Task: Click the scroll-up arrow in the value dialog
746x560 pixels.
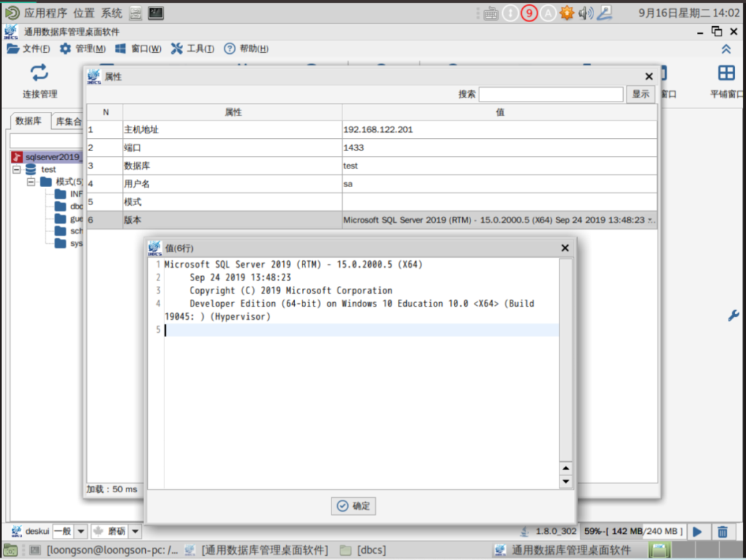Action: pyautogui.click(x=566, y=468)
